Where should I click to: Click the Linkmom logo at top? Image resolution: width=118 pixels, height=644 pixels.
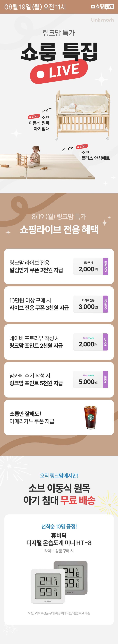point(102,19)
